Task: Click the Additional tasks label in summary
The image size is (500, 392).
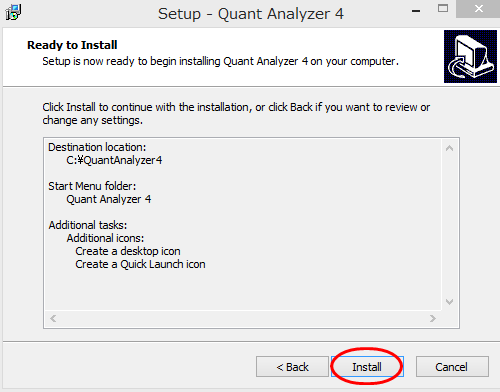Action: pyautogui.click(x=88, y=225)
